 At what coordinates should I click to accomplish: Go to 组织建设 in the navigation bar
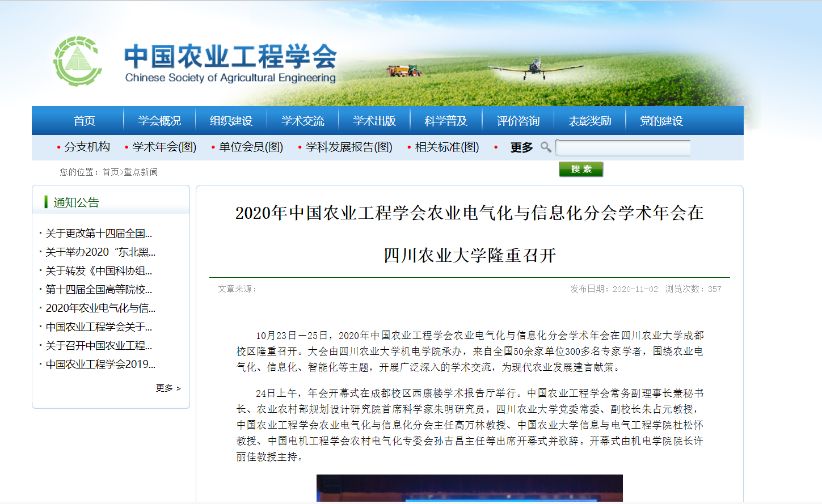click(x=231, y=121)
